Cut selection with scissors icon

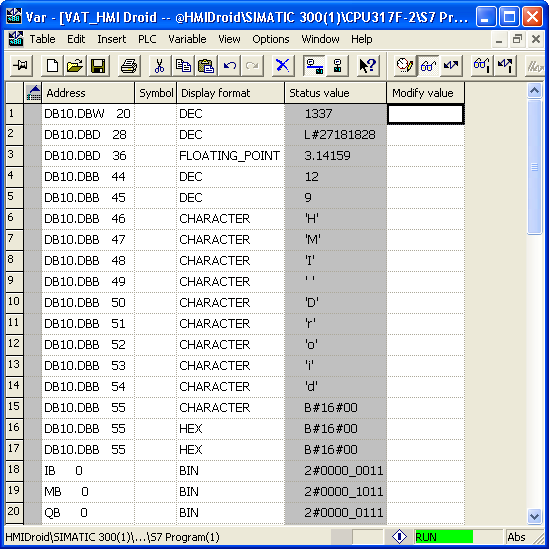[x=160, y=65]
